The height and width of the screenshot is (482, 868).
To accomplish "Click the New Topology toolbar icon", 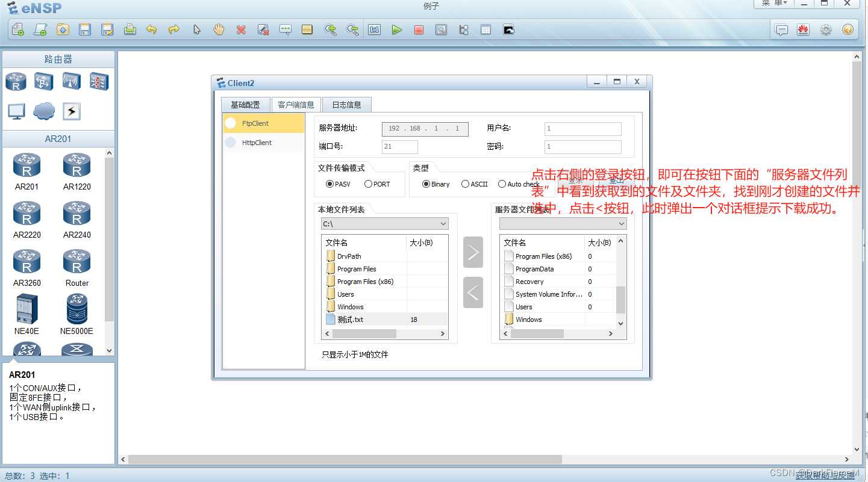I will (x=18, y=29).
